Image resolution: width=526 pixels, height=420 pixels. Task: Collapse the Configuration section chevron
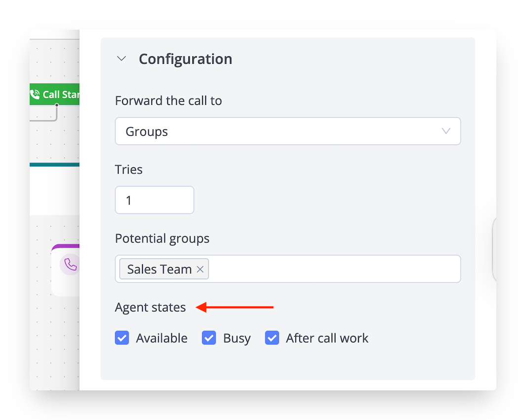(x=121, y=59)
